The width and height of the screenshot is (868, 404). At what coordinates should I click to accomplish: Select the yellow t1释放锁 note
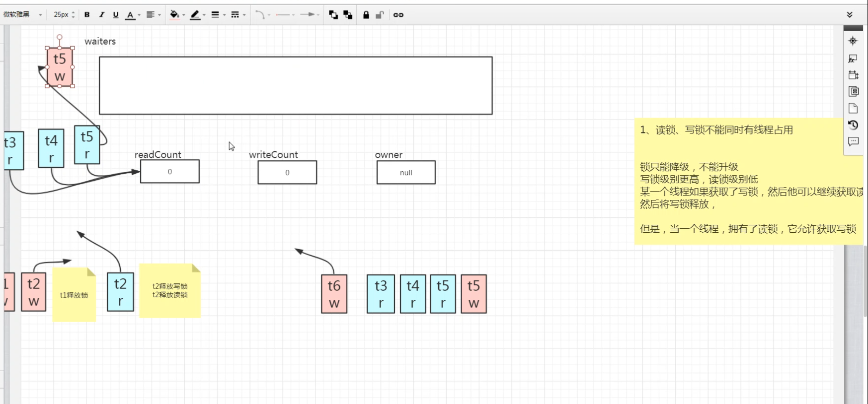pyautogui.click(x=74, y=295)
